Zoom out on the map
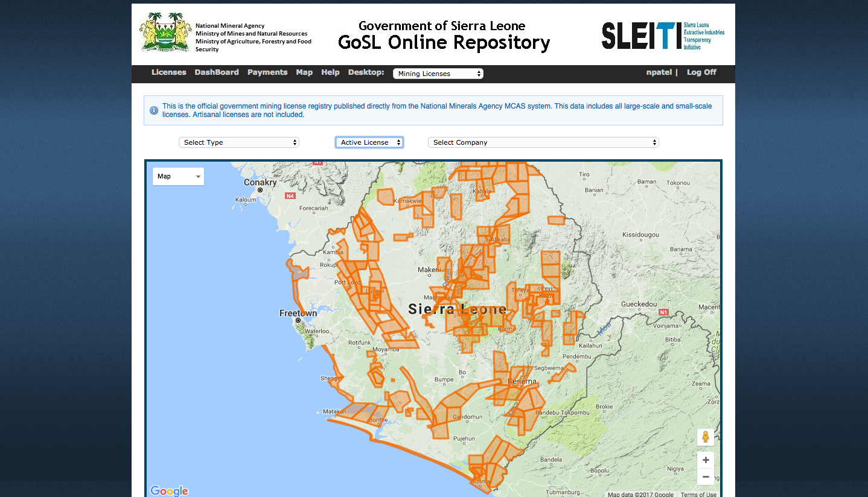The image size is (868, 497). 706,476
